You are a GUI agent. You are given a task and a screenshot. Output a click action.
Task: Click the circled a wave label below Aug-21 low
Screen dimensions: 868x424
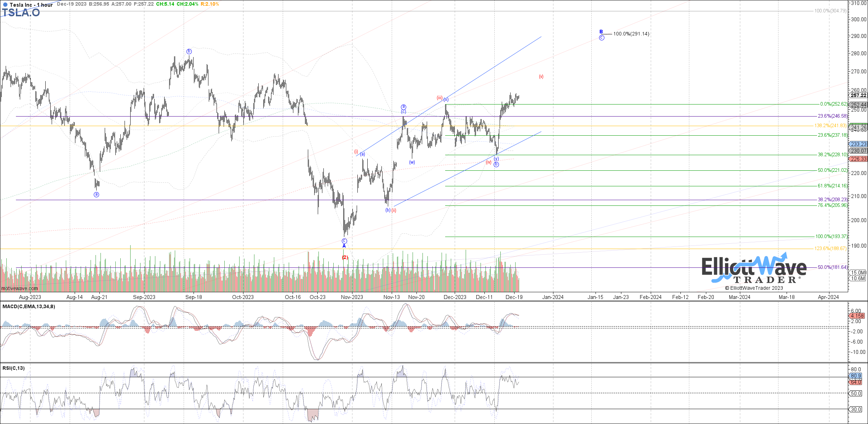(96, 194)
